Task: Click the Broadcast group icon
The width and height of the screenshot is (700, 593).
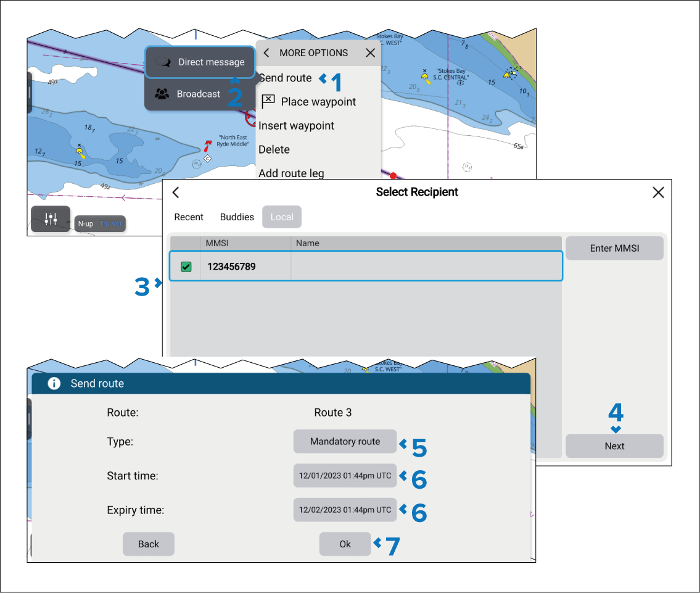Action: [162, 94]
